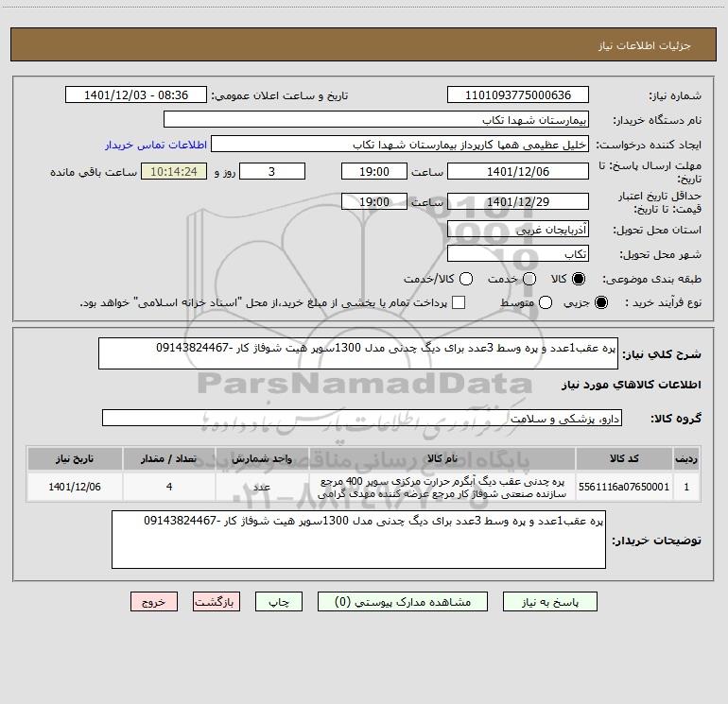Click the پاسخ به نیاز button

549,601
